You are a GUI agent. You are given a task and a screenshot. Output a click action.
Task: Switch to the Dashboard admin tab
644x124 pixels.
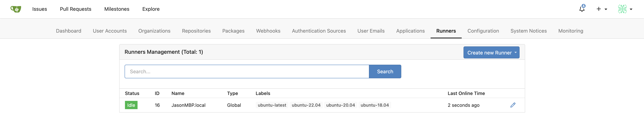point(68,31)
